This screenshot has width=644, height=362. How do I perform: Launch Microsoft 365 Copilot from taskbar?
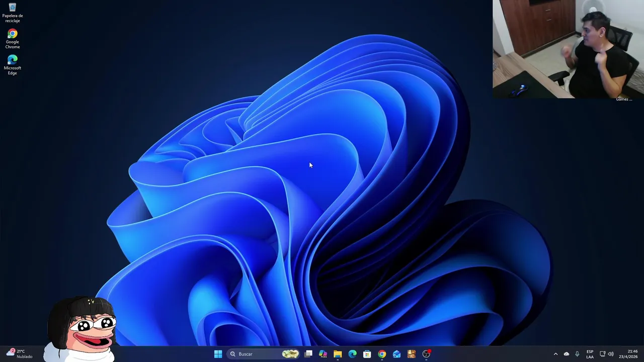tap(323, 354)
